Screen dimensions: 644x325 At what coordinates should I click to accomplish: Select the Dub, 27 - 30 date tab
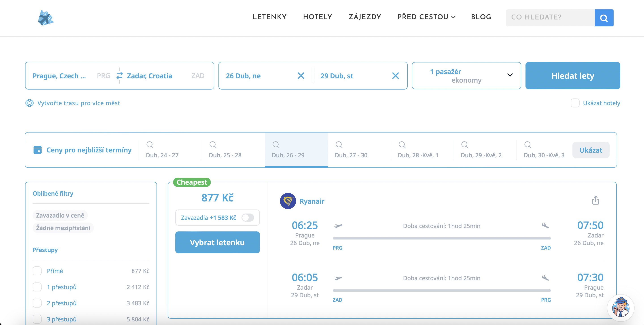[351, 150]
